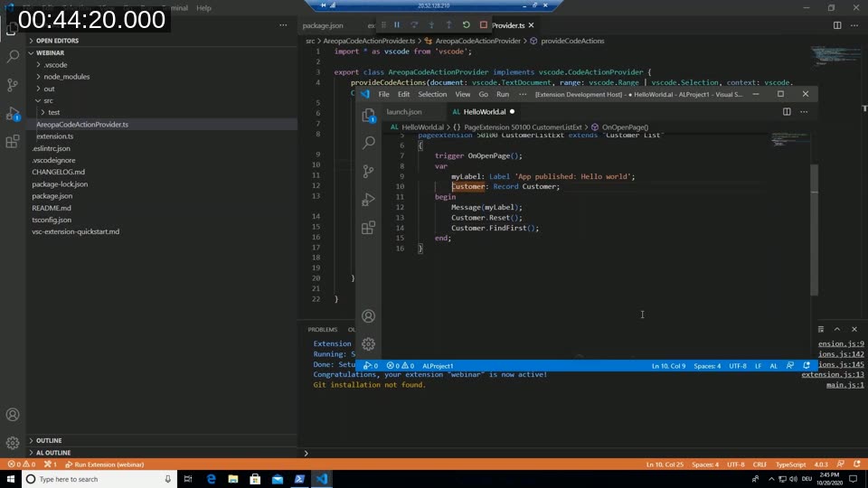Open the Go menu in Extension Host
This screenshot has height=488, width=868.
[483, 94]
